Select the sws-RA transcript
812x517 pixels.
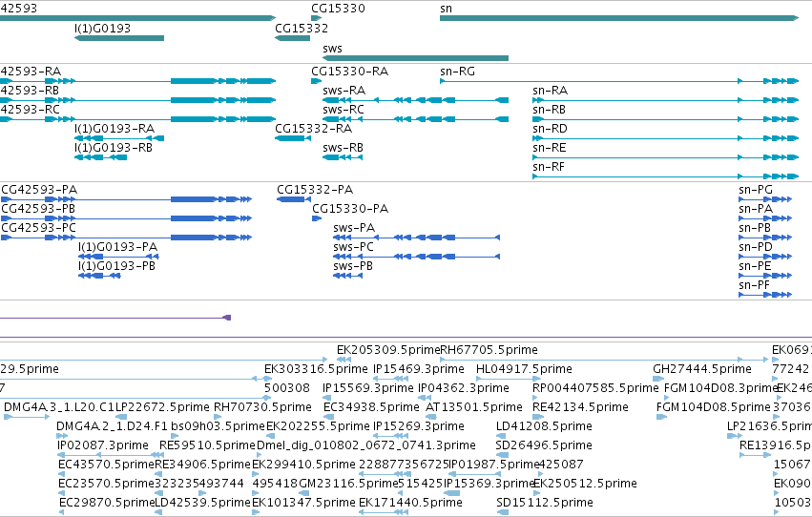click(415, 100)
